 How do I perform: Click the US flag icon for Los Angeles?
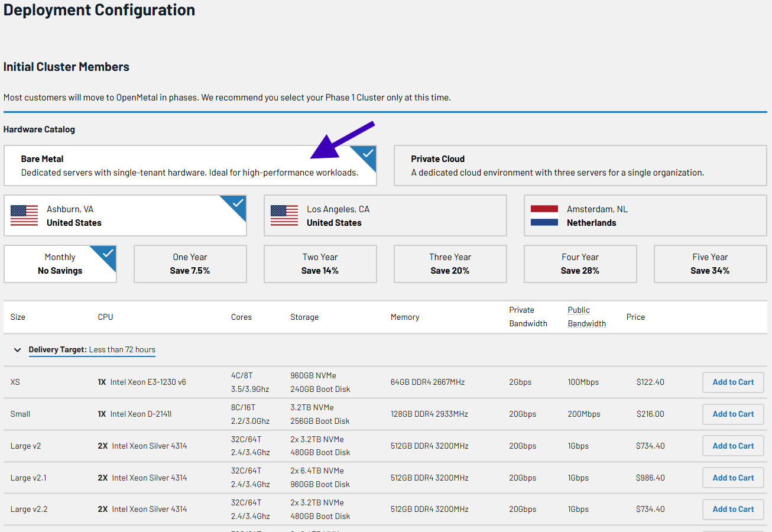(x=284, y=216)
